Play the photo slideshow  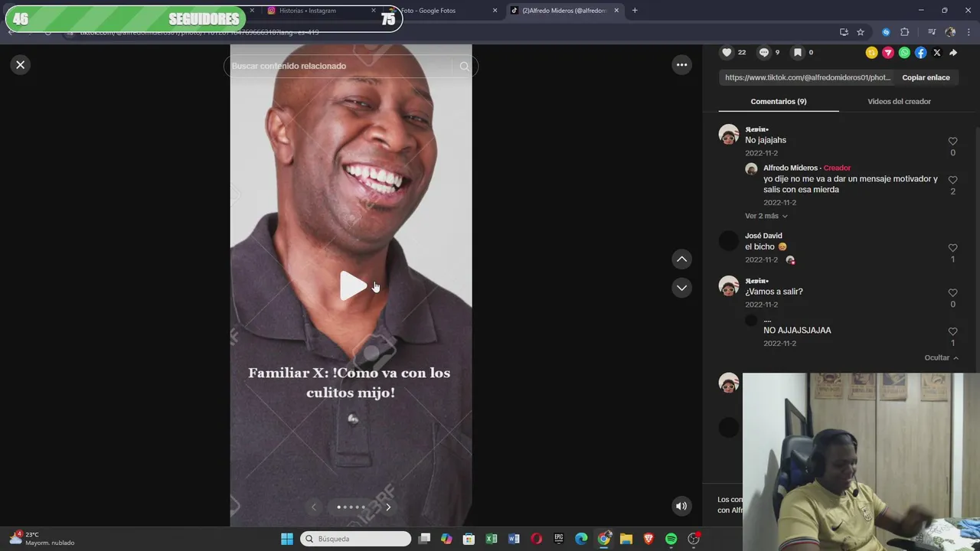(x=352, y=286)
